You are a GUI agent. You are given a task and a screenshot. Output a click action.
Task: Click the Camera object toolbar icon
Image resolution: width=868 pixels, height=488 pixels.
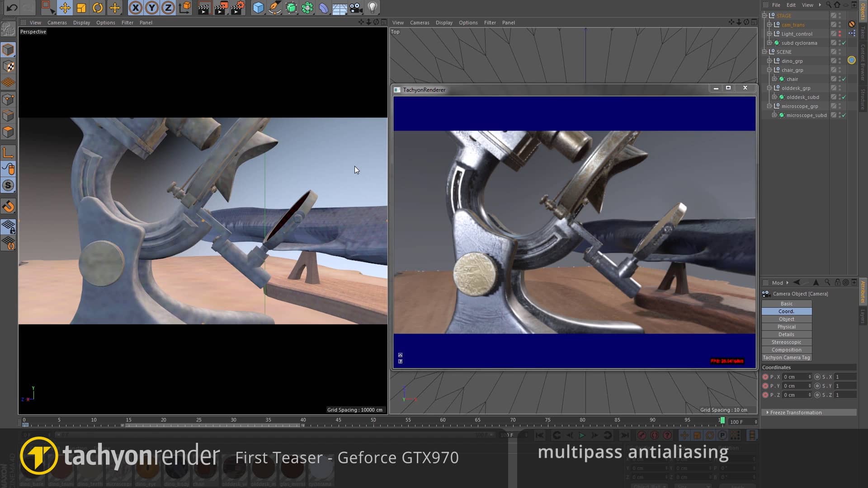356,8
